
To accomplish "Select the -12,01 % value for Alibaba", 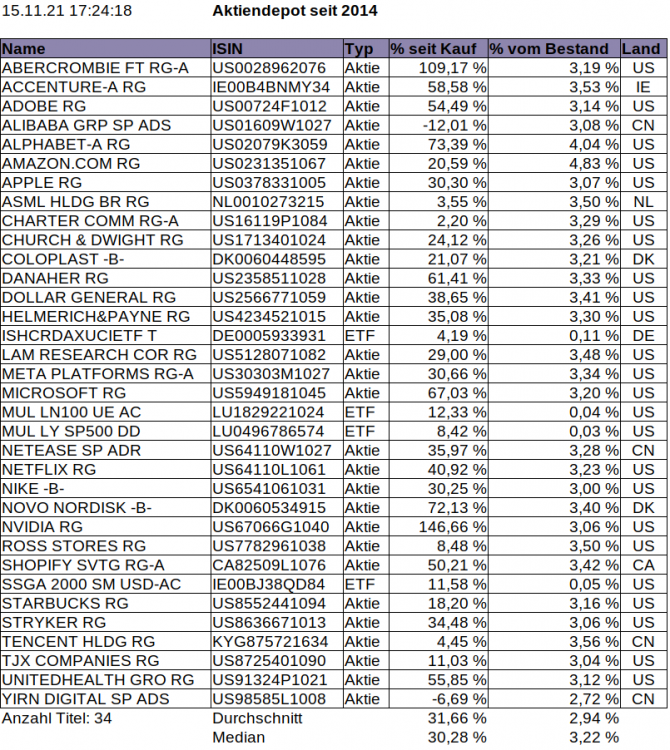I will (x=438, y=125).
